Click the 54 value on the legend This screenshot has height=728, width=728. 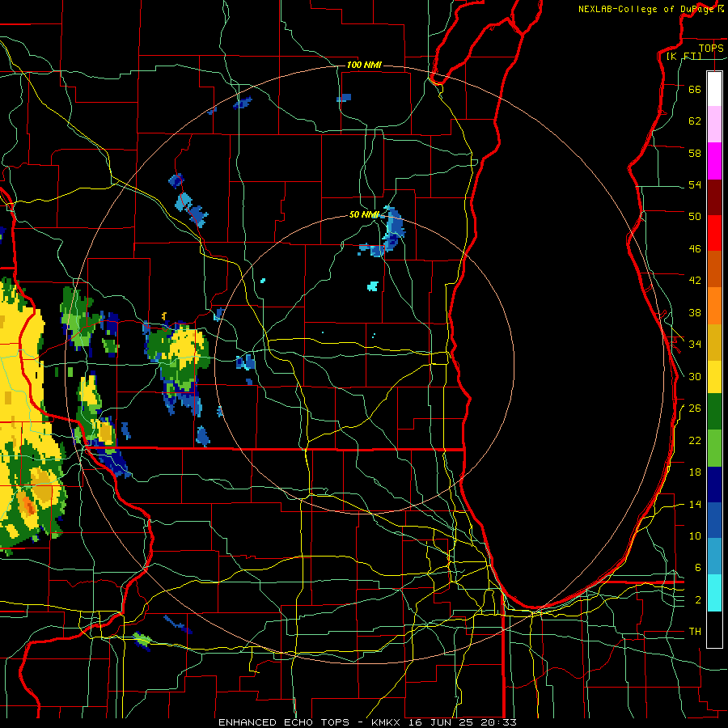click(x=695, y=184)
